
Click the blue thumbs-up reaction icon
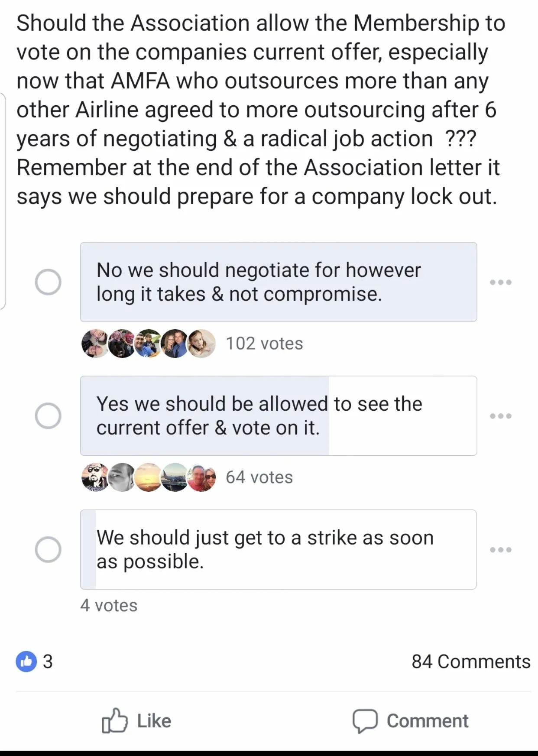[x=26, y=661]
